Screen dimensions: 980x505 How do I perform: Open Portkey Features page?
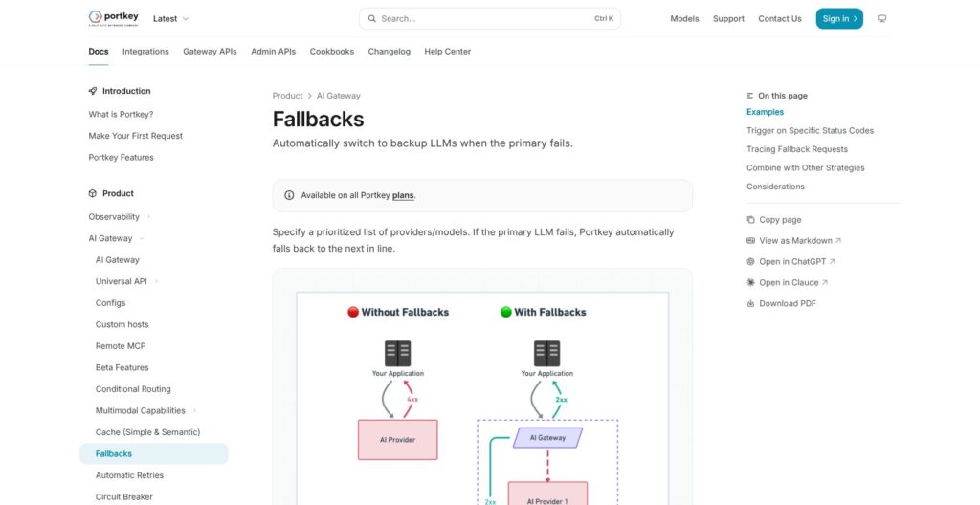point(121,158)
